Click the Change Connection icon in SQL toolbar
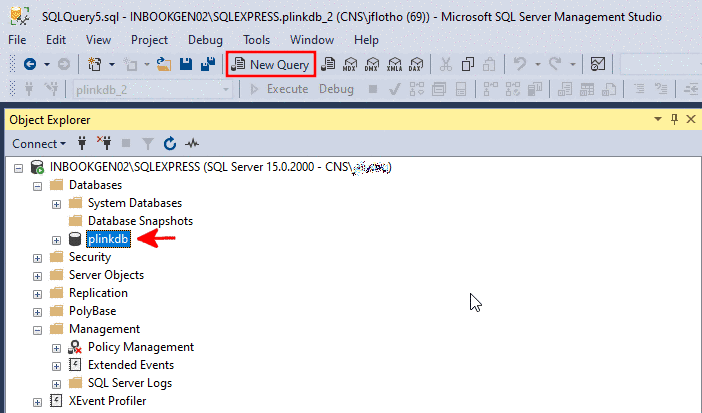This screenshot has width=702, height=413. coord(51,89)
